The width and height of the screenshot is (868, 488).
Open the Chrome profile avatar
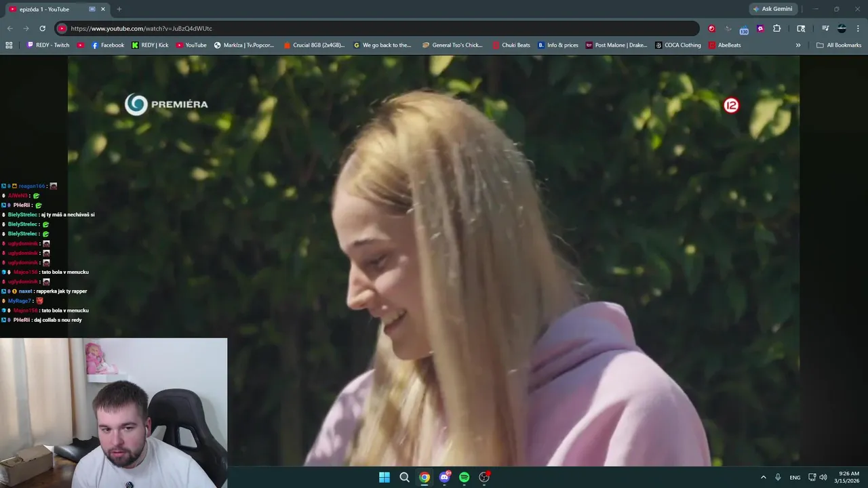(842, 28)
